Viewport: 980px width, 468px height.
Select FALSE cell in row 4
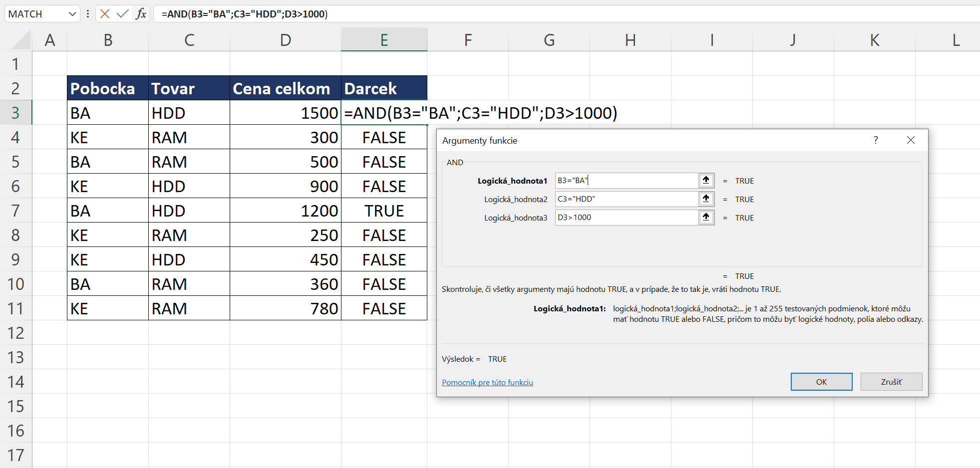(x=384, y=137)
